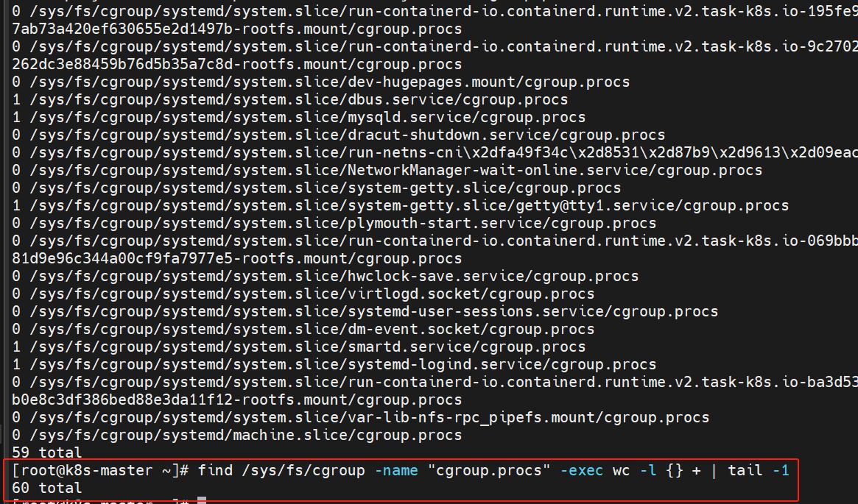Select the 262dc3e88459b76d5b35a7c8d-rootfs.mount line

click(x=237, y=65)
